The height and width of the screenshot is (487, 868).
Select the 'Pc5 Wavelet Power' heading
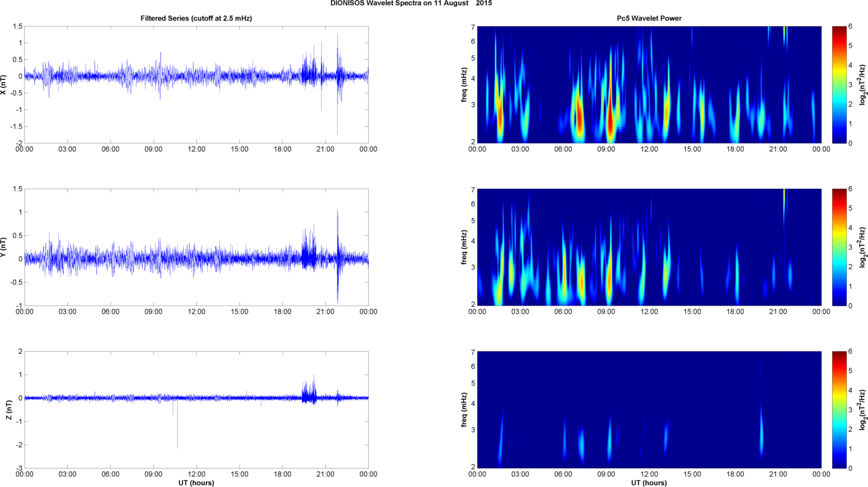(x=649, y=18)
